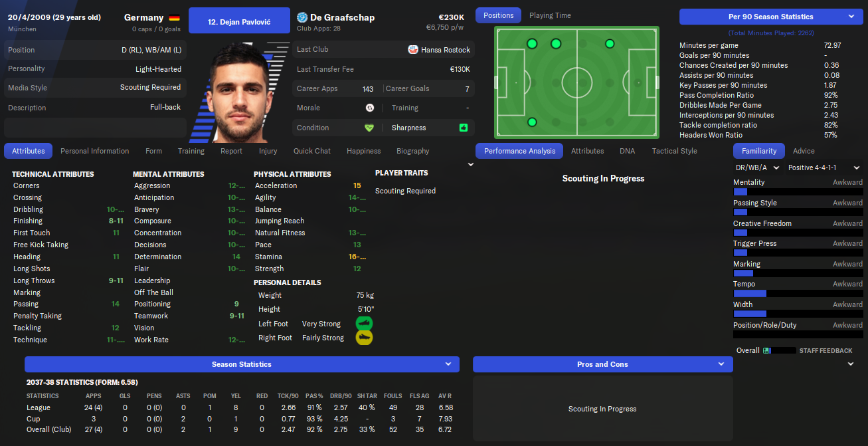Click the Hansa Rostock club logo
The image size is (868, 446).
(x=413, y=50)
